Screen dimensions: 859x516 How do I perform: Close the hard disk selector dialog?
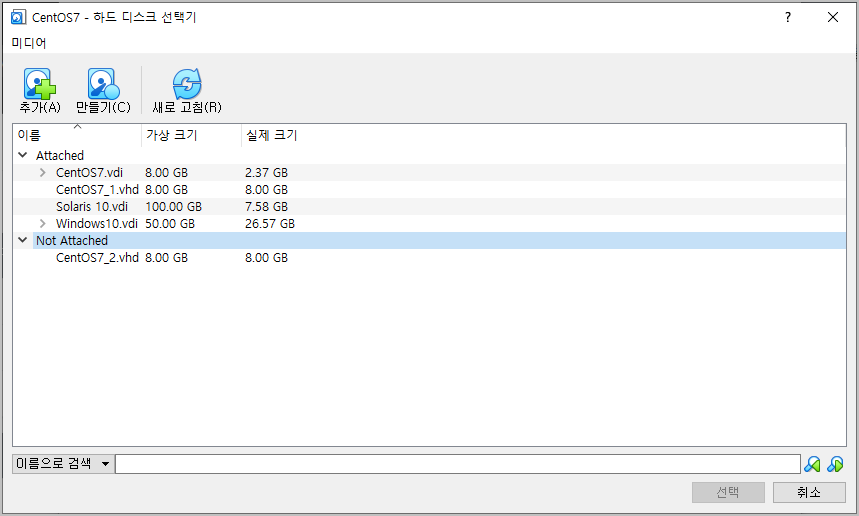click(x=833, y=17)
